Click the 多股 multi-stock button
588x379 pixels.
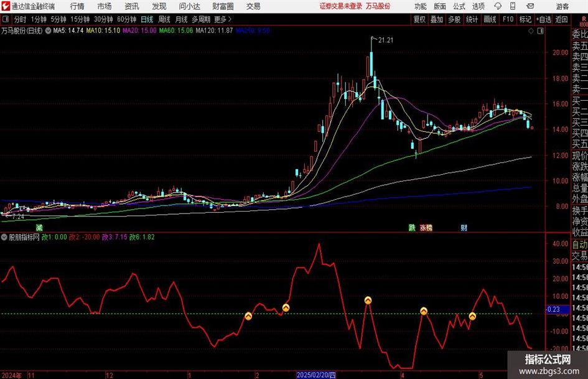coord(454,19)
